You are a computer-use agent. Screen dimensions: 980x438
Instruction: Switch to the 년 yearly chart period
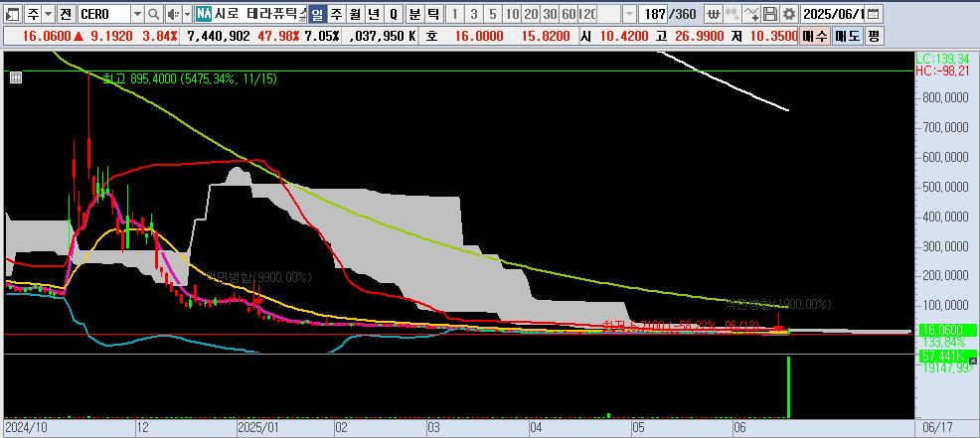[374, 13]
